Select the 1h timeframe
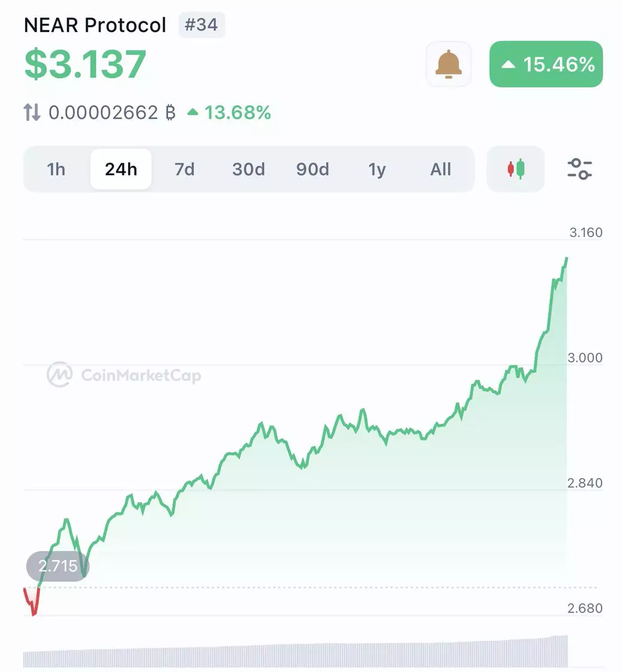The height and width of the screenshot is (672, 623). (56, 169)
